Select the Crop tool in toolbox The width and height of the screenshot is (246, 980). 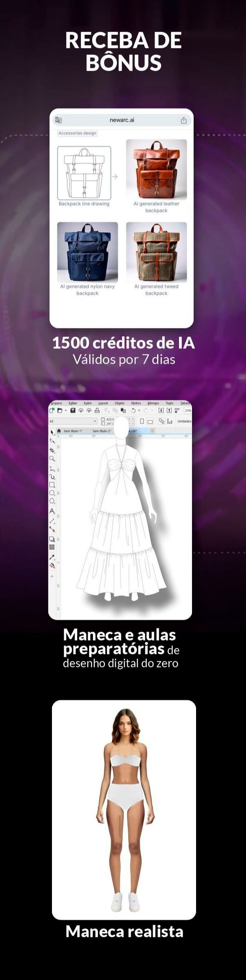(x=52, y=450)
